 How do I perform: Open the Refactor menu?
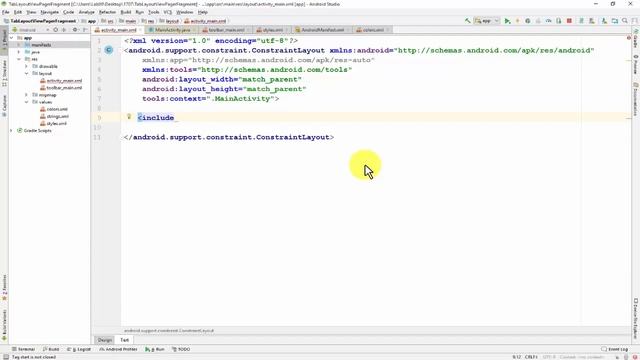[x=107, y=12]
